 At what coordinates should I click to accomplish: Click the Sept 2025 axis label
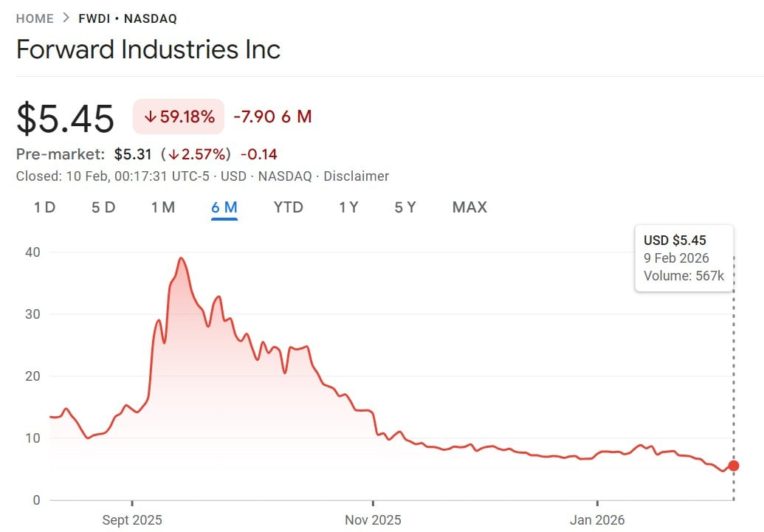pyautogui.click(x=132, y=520)
